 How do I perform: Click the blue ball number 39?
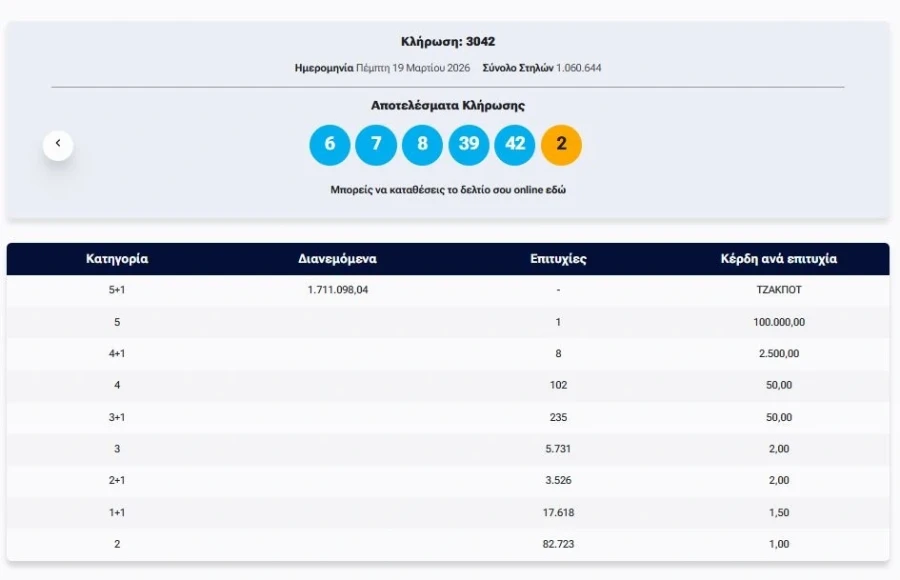click(468, 144)
